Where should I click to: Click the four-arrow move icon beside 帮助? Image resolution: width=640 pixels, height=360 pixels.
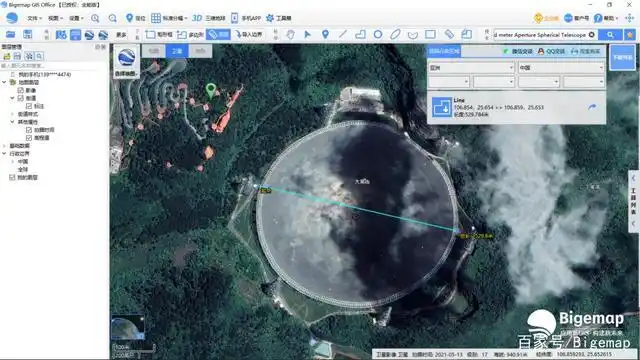tap(630, 18)
